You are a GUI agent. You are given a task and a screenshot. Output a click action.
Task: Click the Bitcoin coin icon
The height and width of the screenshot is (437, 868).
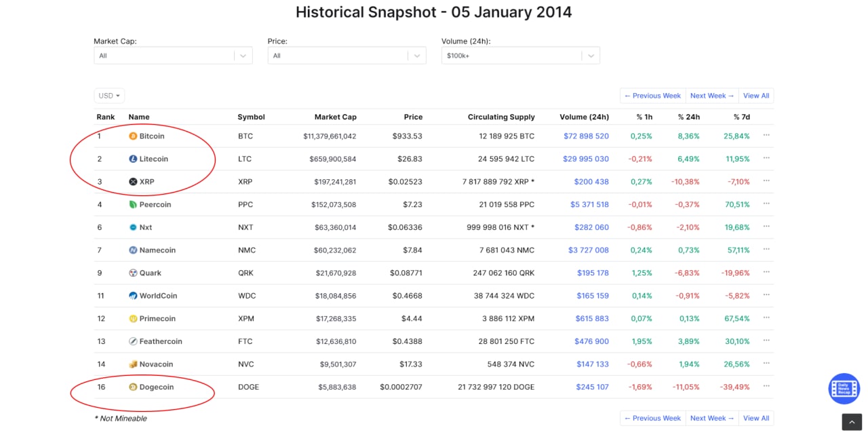click(x=133, y=136)
